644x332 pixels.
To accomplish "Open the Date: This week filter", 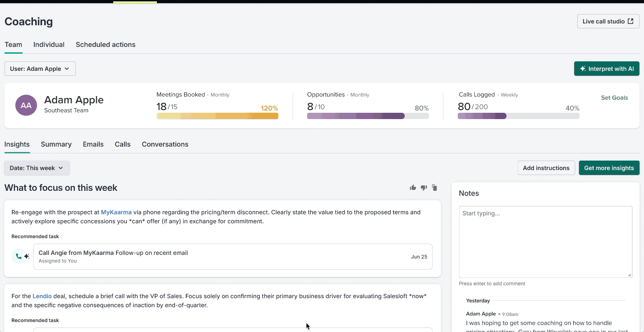I will pos(37,168).
